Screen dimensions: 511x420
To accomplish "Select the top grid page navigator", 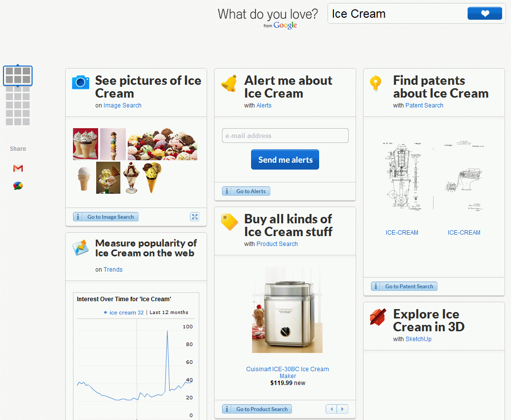I will [18, 75].
